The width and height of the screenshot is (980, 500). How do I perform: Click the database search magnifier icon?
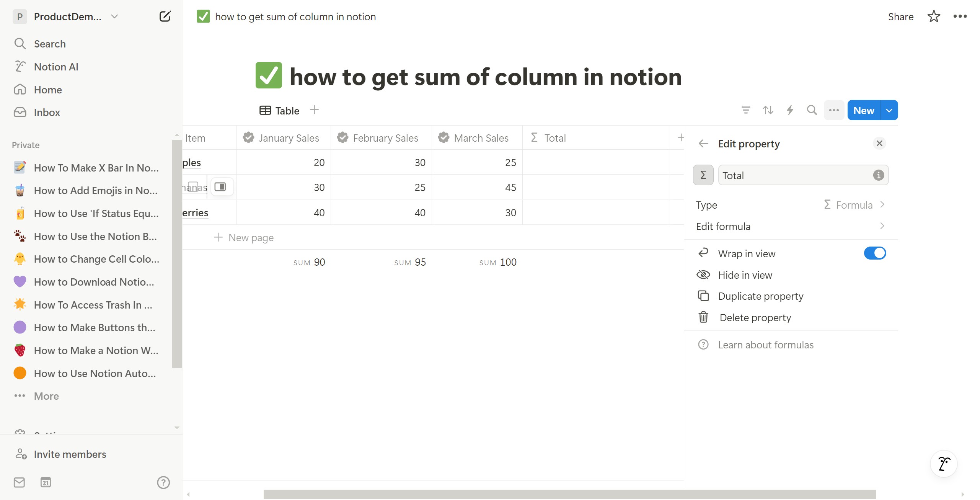(x=812, y=110)
